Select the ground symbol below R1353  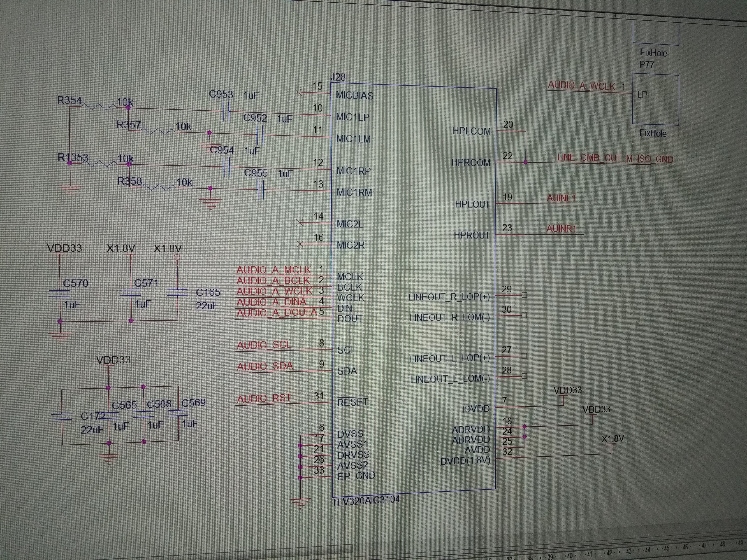point(70,190)
